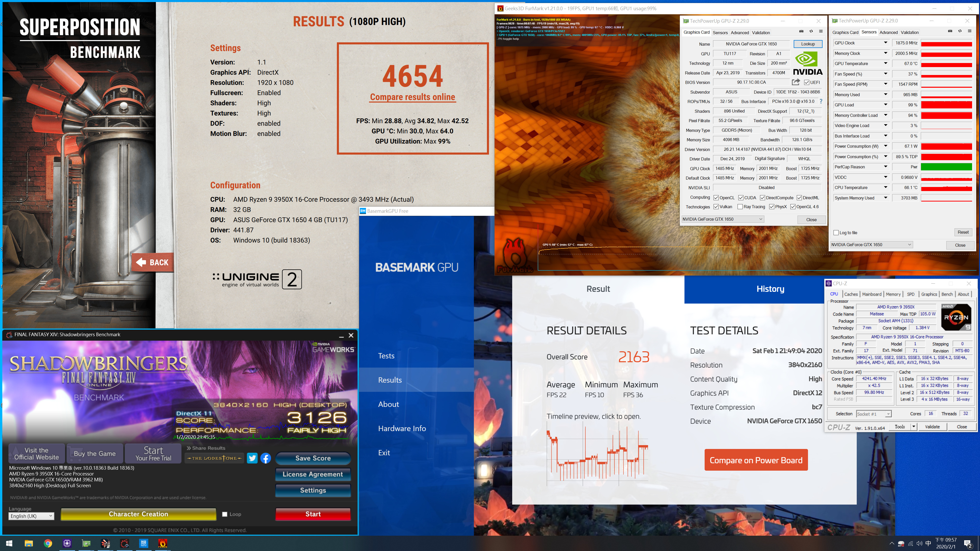The width and height of the screenshot is (980, 551).
Task: Click refresh icon in GPU-Z Graphics Card window
Action: (811, 32)
